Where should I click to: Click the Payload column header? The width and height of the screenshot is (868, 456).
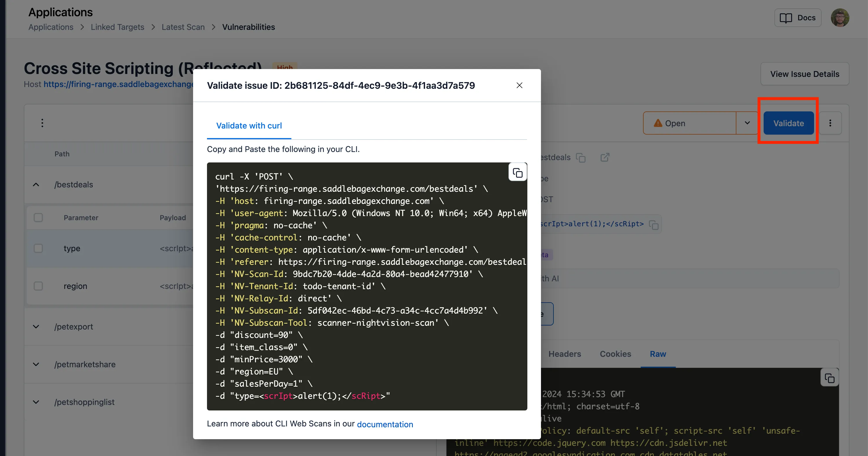[x=172, y=218]
